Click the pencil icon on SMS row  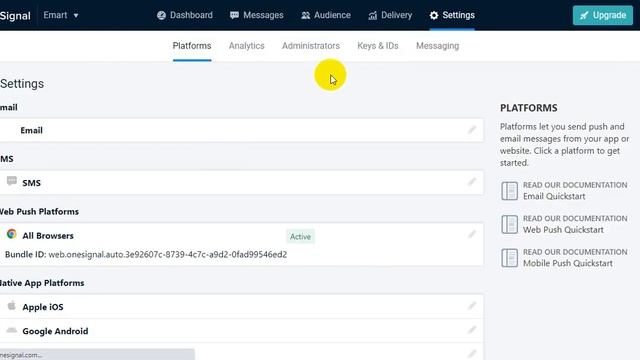coord(472,182)
